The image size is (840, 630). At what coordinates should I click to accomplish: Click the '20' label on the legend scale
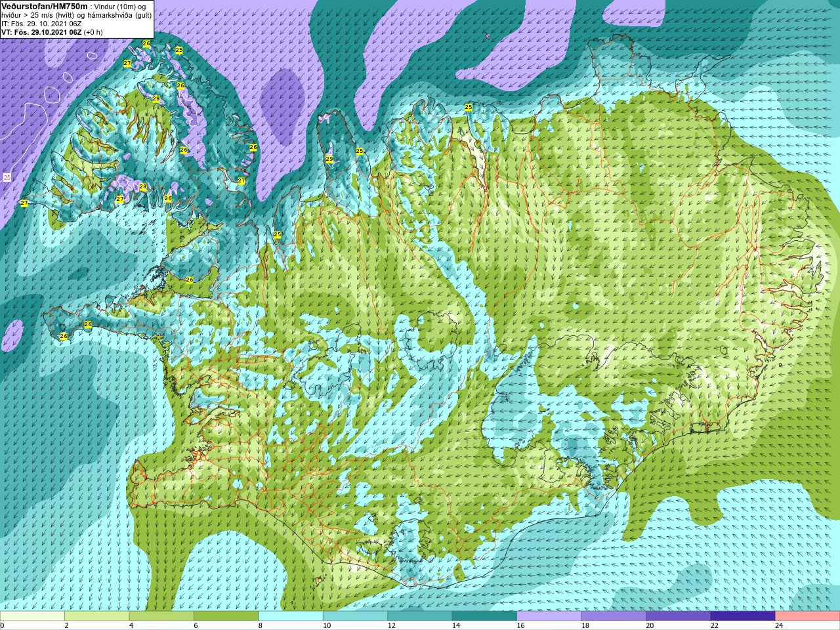tap(650, 625)
